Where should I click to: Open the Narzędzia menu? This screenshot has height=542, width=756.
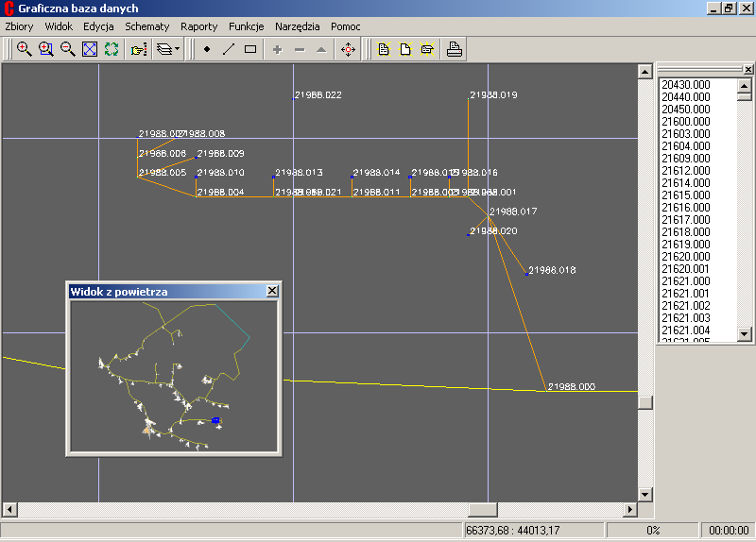[x=298, y=26]
